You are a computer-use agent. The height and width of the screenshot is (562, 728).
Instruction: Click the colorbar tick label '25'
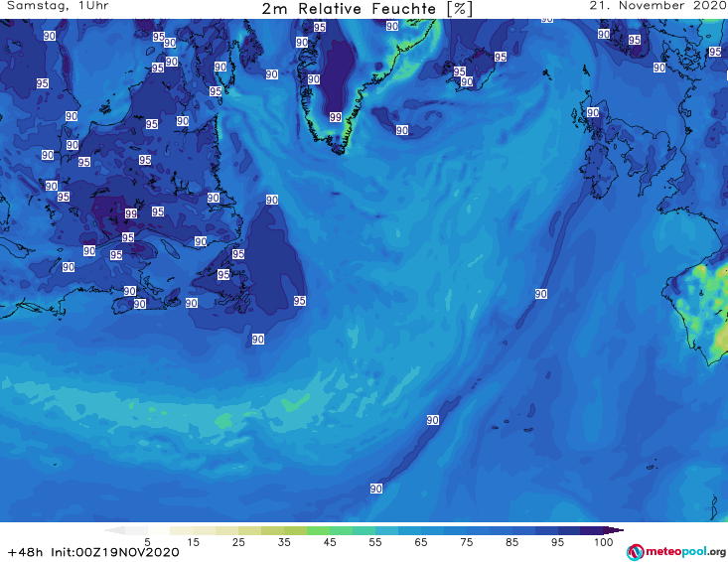[238, 542]
